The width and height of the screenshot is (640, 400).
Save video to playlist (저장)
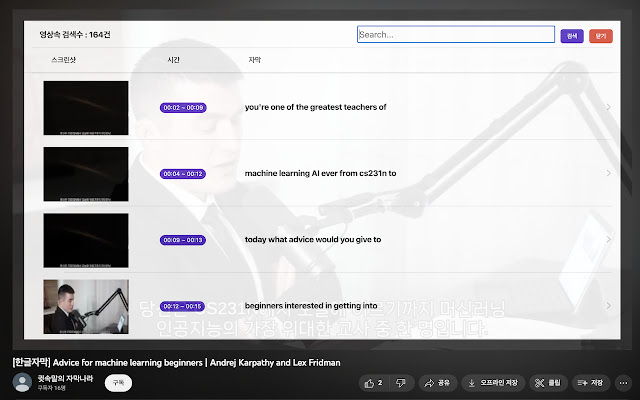pyautogui.click(x=591, y=382)
